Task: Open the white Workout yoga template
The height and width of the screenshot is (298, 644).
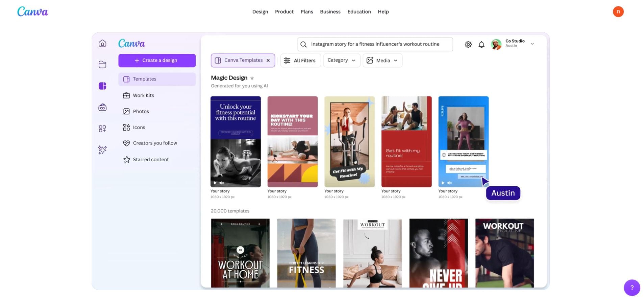Action: (x=372, y=253)
